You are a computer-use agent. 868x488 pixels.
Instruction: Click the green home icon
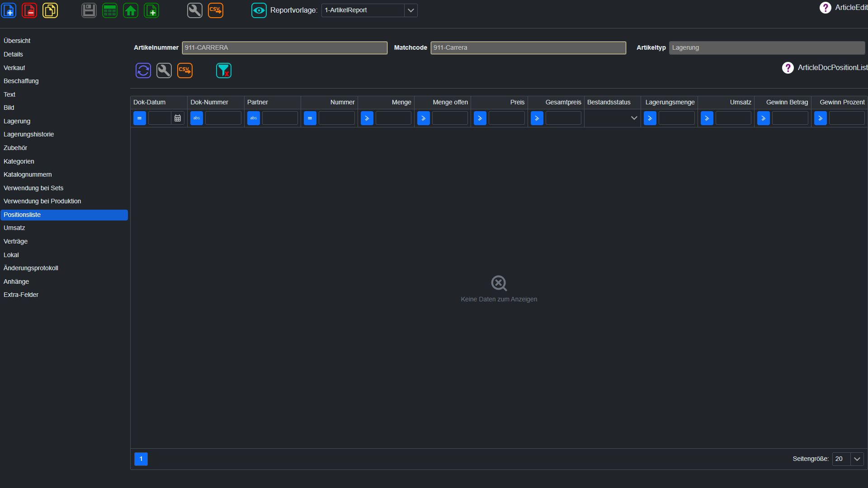[x=131, y=10]
